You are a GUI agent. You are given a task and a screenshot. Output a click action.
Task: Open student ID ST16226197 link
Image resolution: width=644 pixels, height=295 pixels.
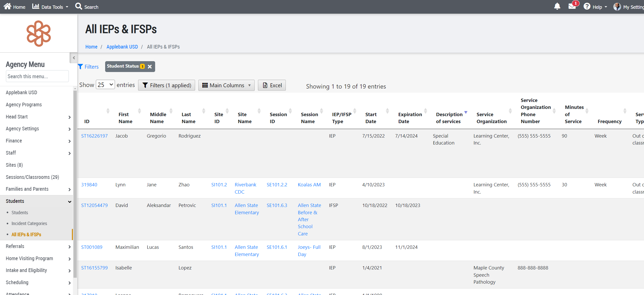point(94,136)
